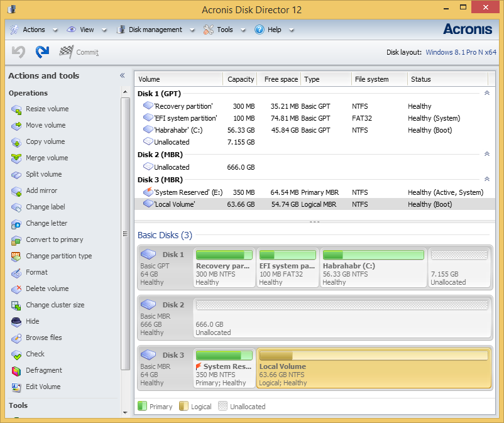Click the Primary legend color swatch
Viewport: 504px width, 423px height.
coord(142,406)
